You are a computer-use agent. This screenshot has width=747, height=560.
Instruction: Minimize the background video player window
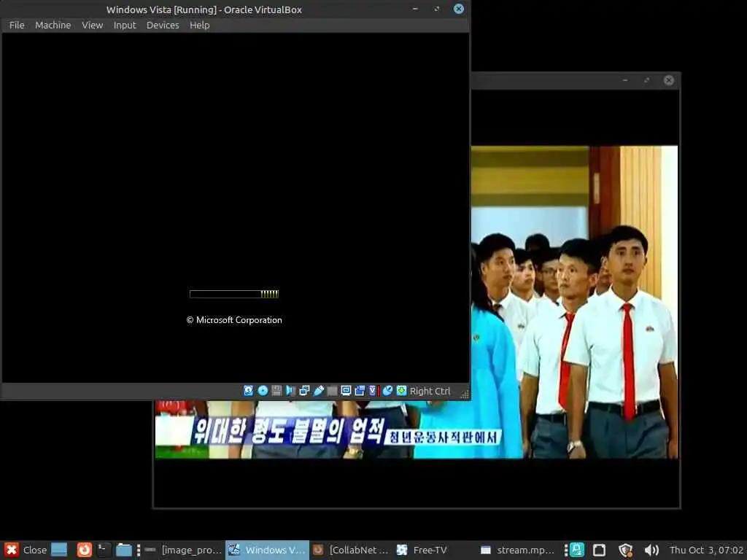(625, 80)
